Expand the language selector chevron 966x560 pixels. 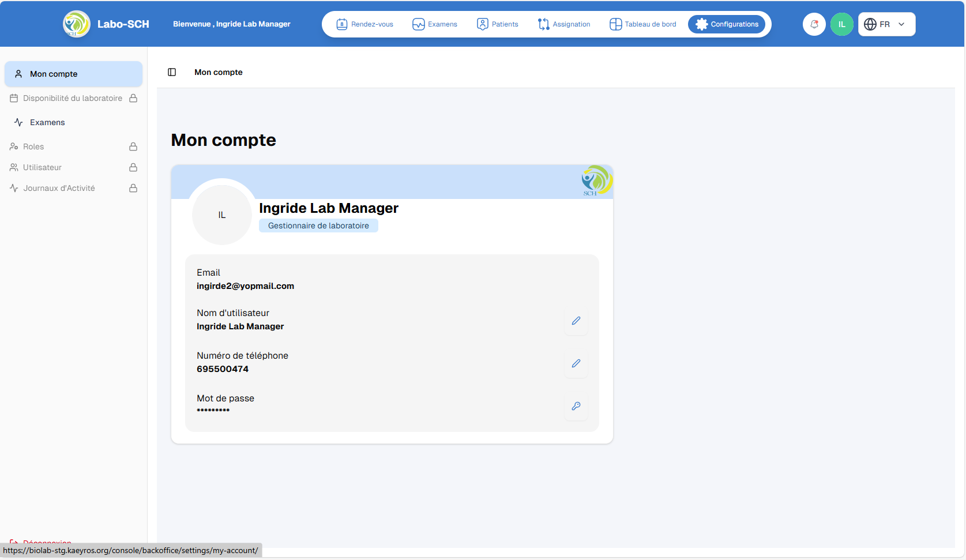[901, 24]
